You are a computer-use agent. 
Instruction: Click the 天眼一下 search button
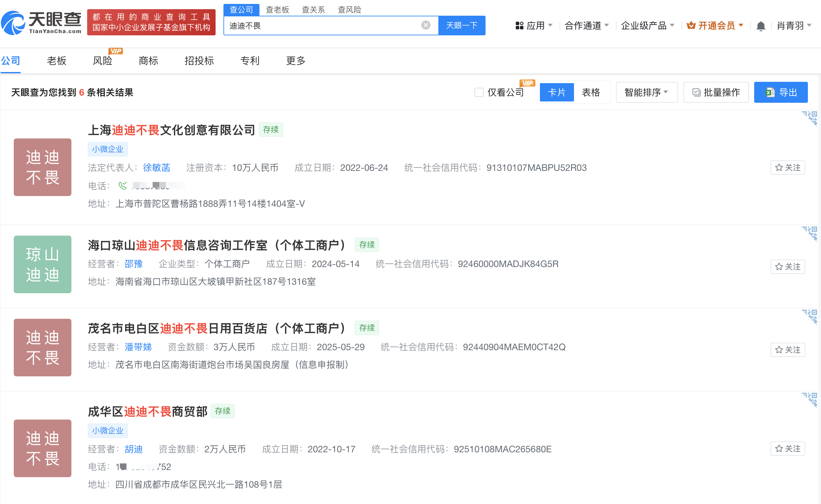pos(461,25)
